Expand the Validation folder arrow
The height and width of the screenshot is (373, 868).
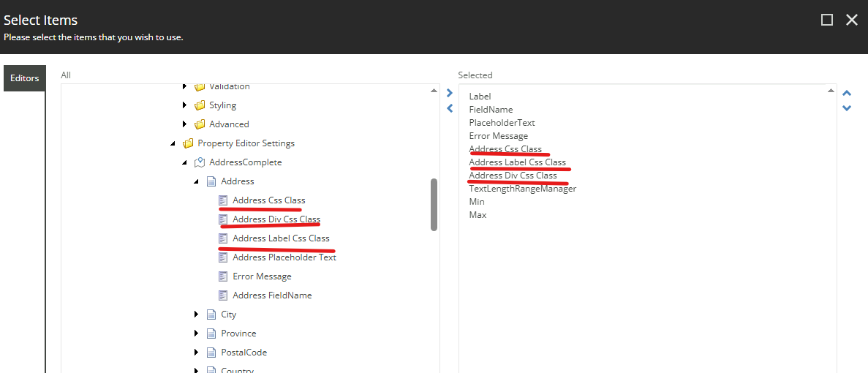184,87
